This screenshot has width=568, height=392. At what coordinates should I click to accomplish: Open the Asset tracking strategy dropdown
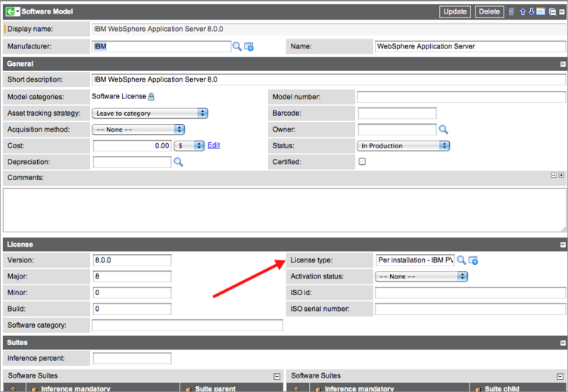[150, 114]
